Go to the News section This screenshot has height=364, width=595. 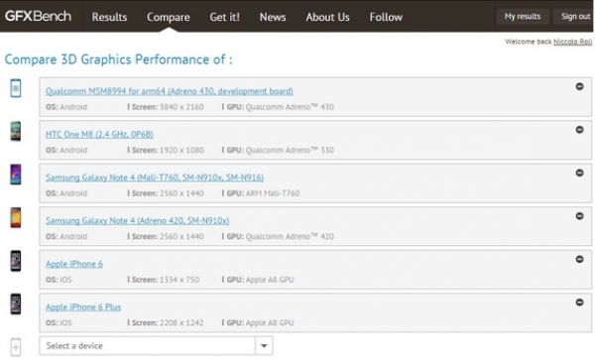click(x=273, y=17)
